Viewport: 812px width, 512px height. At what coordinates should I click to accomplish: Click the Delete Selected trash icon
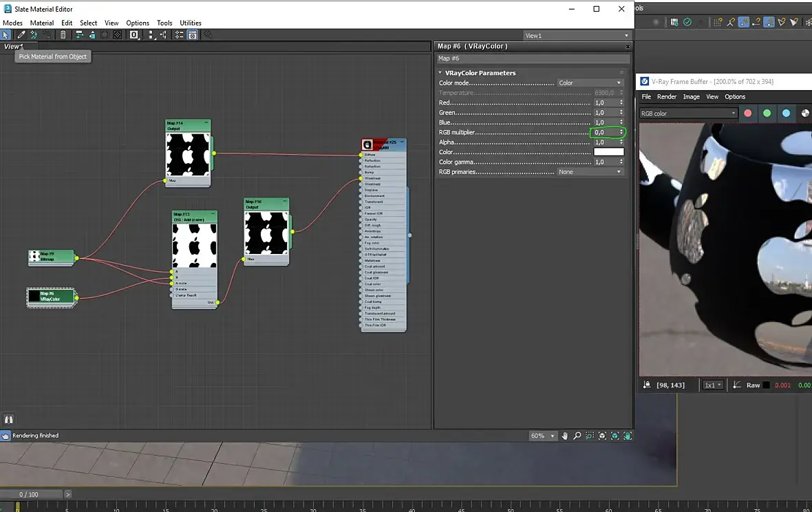(x=63, y=34)
